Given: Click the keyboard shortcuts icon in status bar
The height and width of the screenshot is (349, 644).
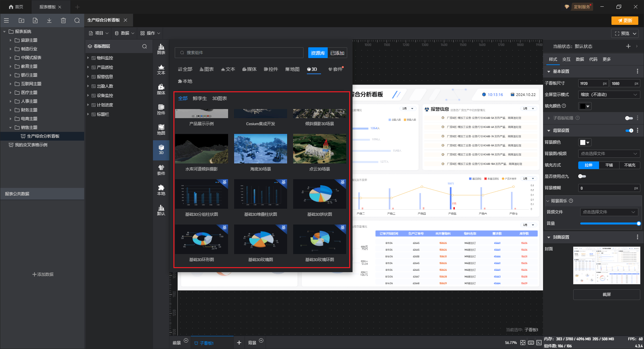Looking at the screenshot, I should [x=531, y=343].
